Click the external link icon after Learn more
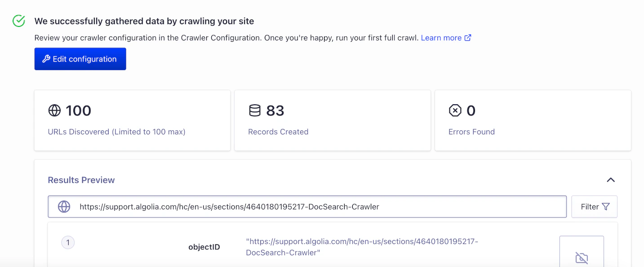The height and width of the screenshot is (267, 644). 469,38
